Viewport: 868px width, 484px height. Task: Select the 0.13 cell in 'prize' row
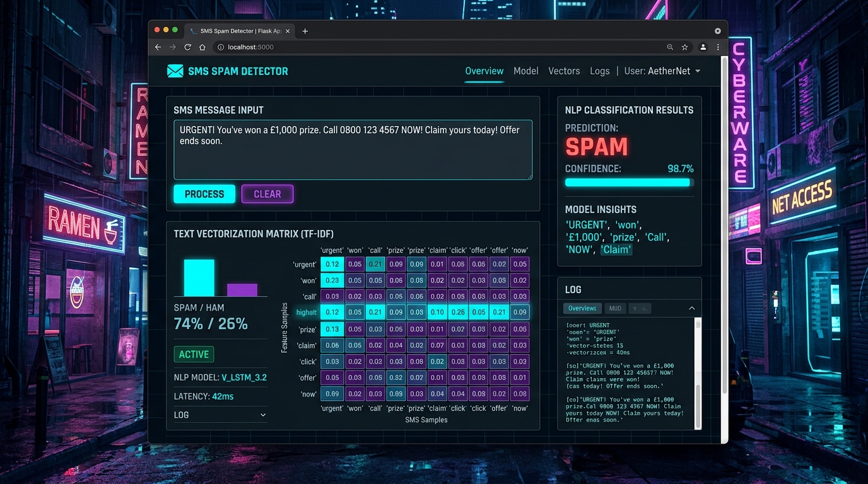coord(332,329)
